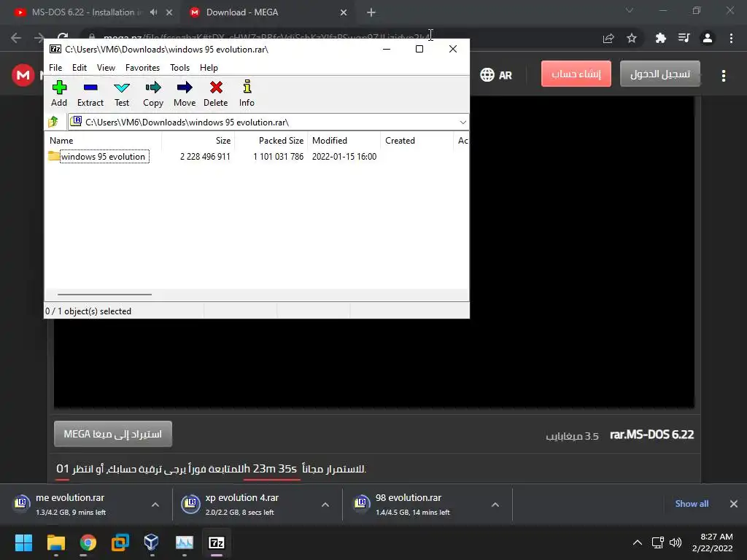Open the Info tool in 7-Zip
The image size is (747, 560).
[x=247, y=94]
